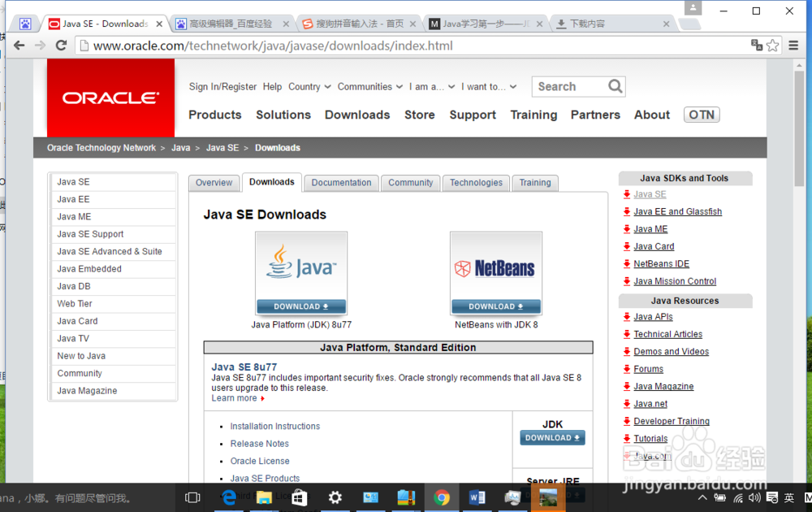Click the network icon in the system tray
This screenshot has width=812, height=512.
coord(738,498)
